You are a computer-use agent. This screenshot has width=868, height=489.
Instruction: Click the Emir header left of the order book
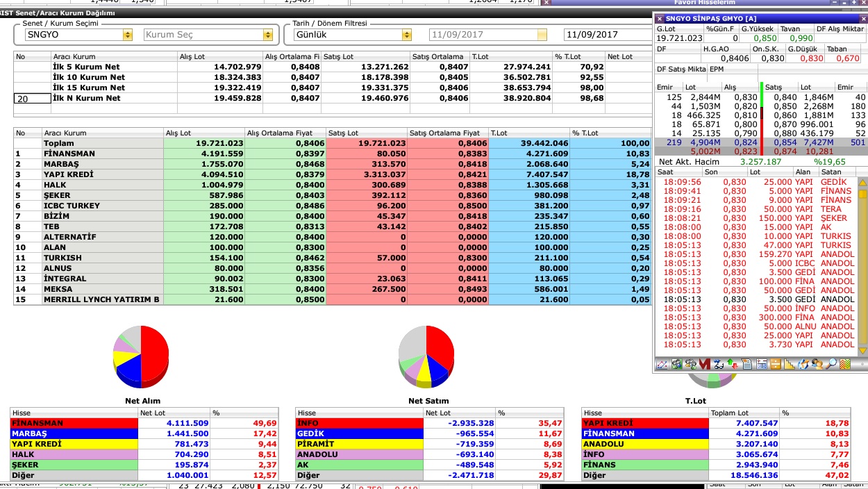[669, 88]
